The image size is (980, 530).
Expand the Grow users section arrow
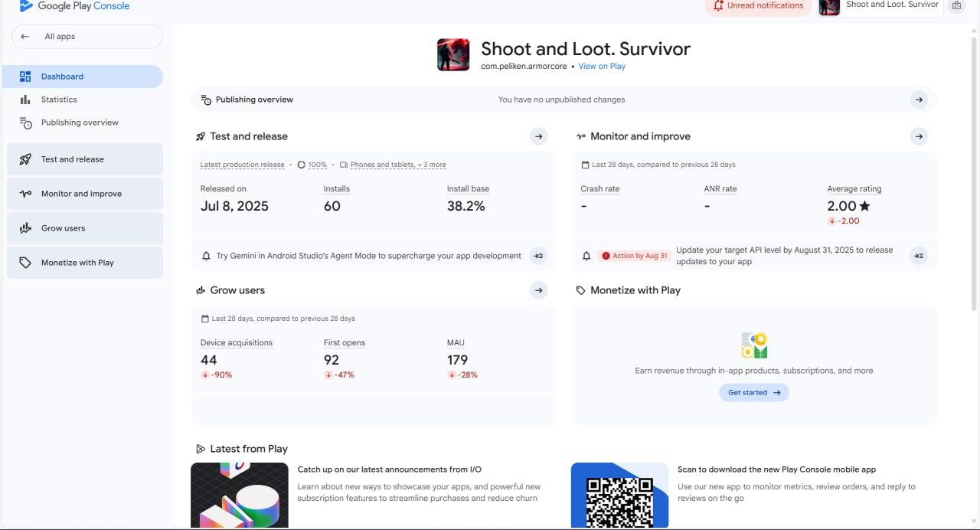538,290
